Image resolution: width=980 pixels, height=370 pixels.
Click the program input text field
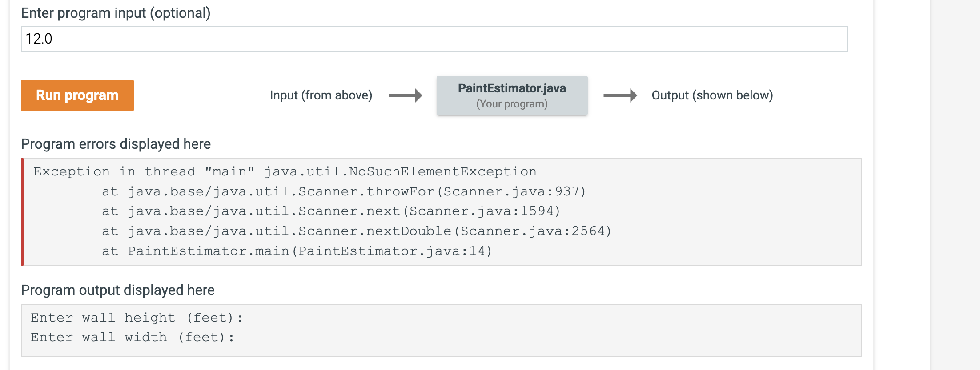[434, 39]
